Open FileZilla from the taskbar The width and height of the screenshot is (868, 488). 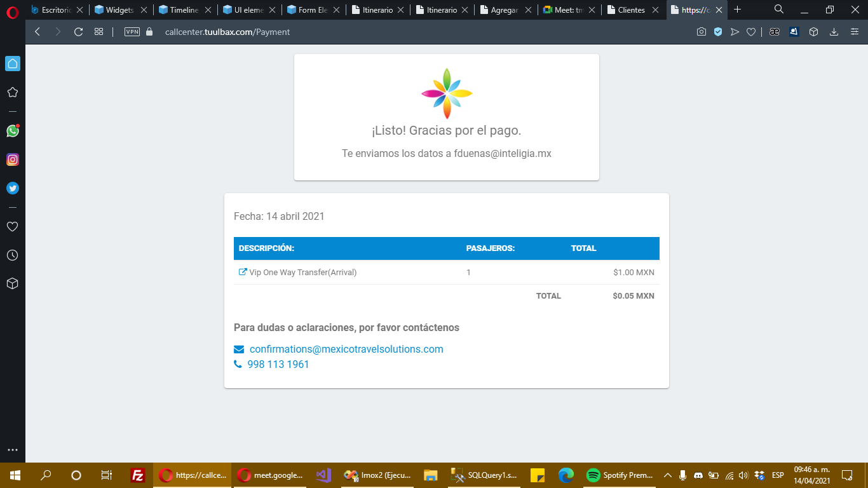[137, 475]
